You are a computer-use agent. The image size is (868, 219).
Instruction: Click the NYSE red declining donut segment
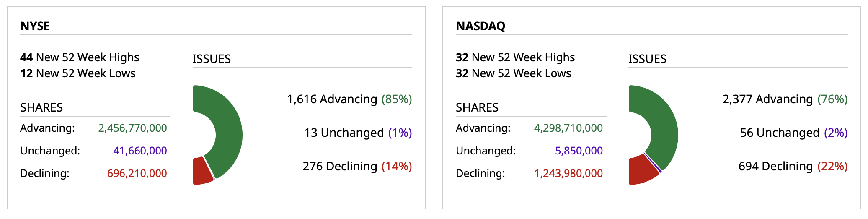[201, 172]
